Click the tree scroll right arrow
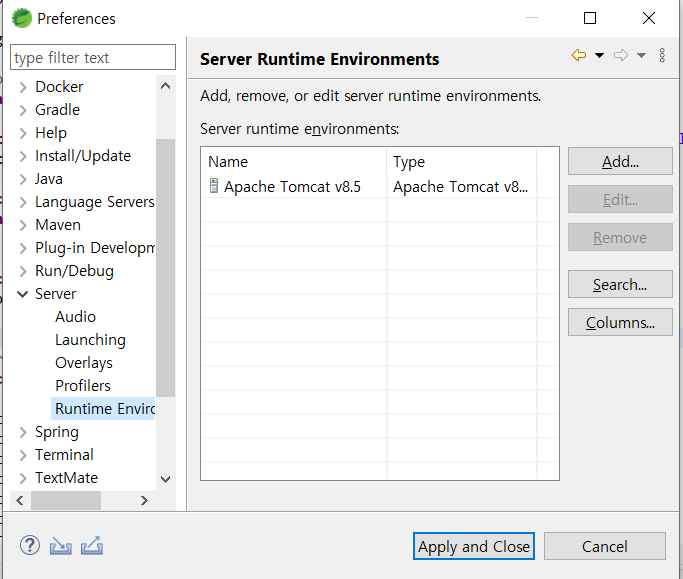 144,500
